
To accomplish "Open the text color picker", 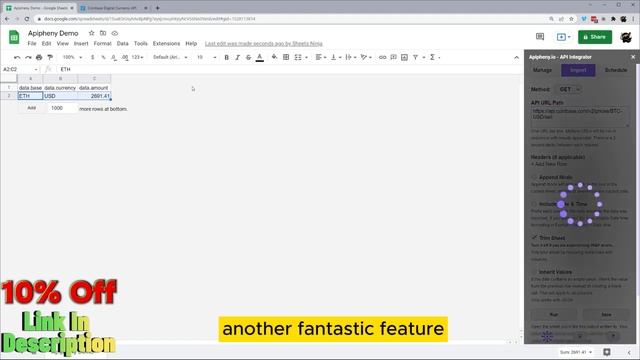I will tap(260, 58).
